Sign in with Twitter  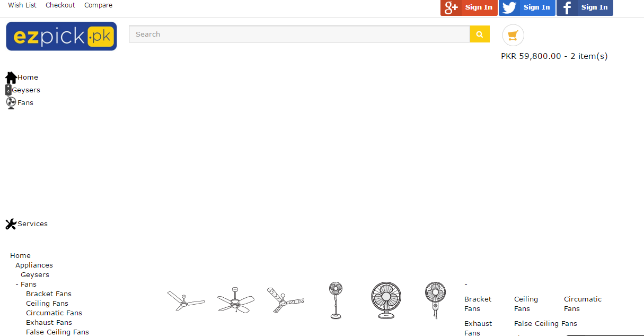(x=527, y=7)
